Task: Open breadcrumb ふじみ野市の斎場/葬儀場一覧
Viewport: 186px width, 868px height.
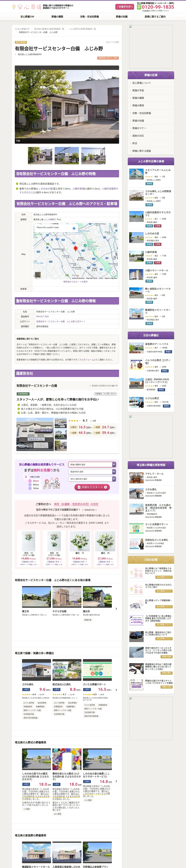Action: tap(82, 29)
